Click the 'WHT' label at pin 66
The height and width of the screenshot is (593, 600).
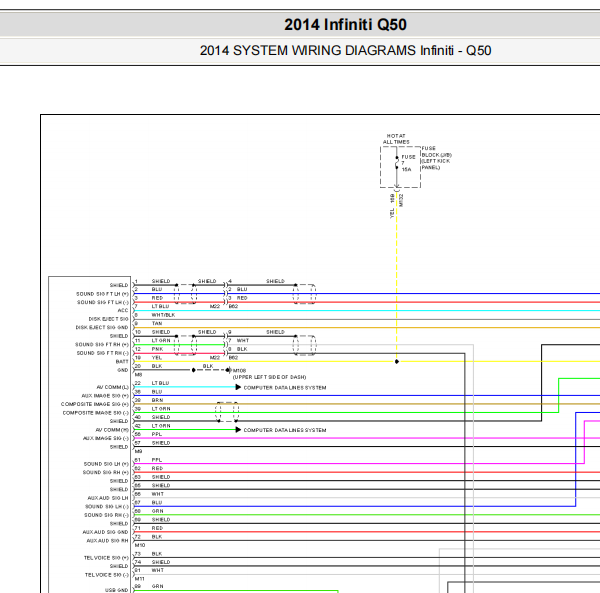157,494
